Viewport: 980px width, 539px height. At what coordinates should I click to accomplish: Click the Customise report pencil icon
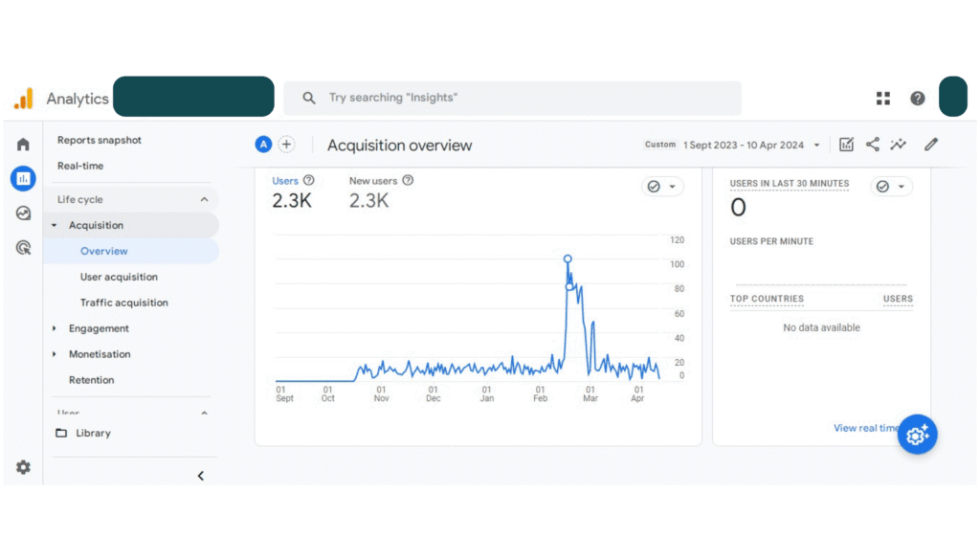click(x=930, y=145)
